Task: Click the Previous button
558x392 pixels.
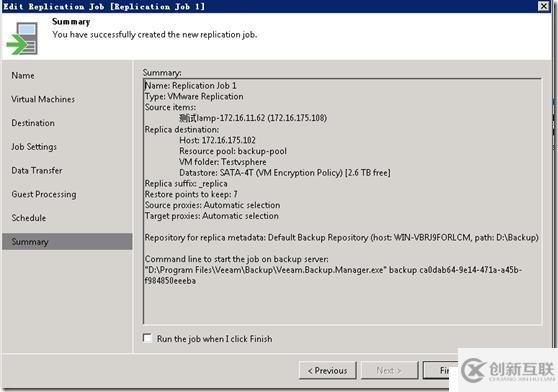Action: click(x=328, y=371)
